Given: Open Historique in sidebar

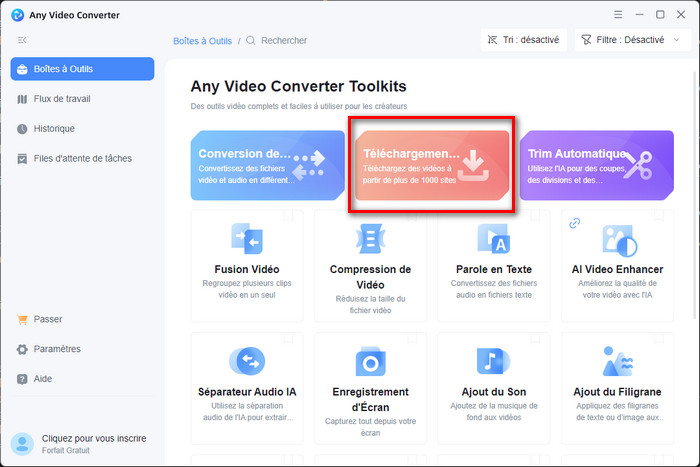Looking at the screenshot, I should [82, 129].
